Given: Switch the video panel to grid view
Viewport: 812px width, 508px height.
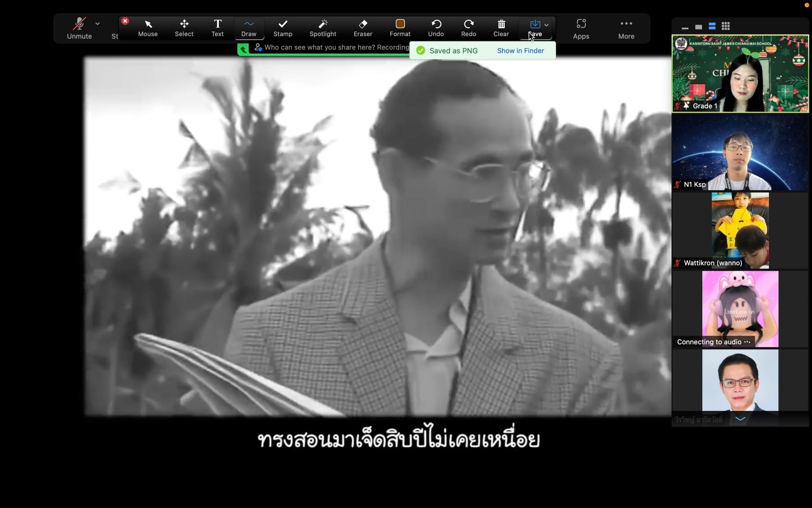Looking at the screenshot, I should (x=726, y=26).
